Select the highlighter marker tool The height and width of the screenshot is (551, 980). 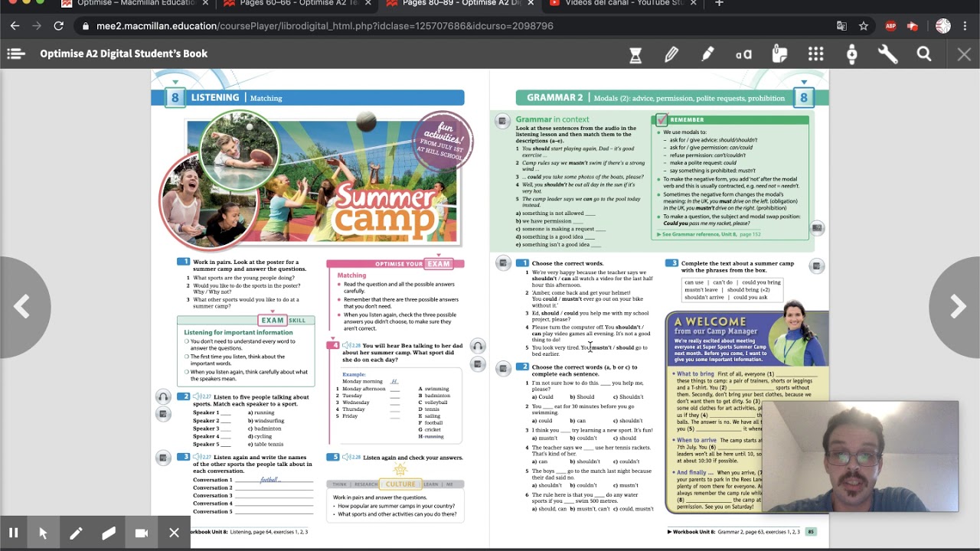point(707,54)
